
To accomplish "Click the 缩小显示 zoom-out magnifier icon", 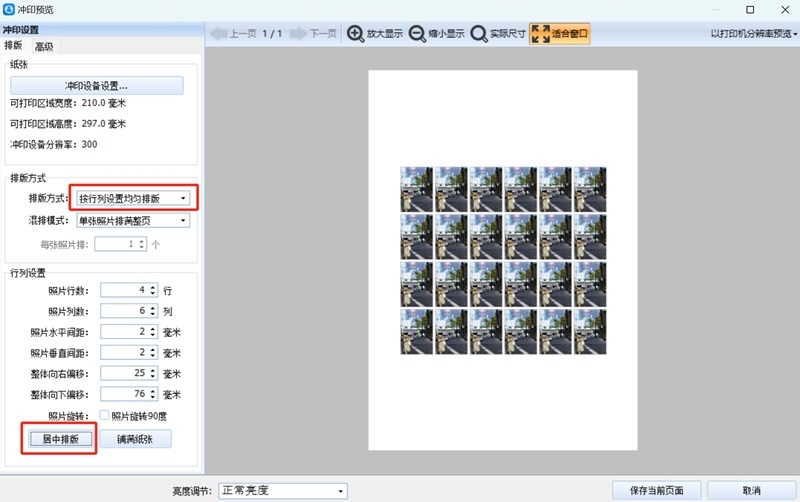I will click(x=417, y=34).
